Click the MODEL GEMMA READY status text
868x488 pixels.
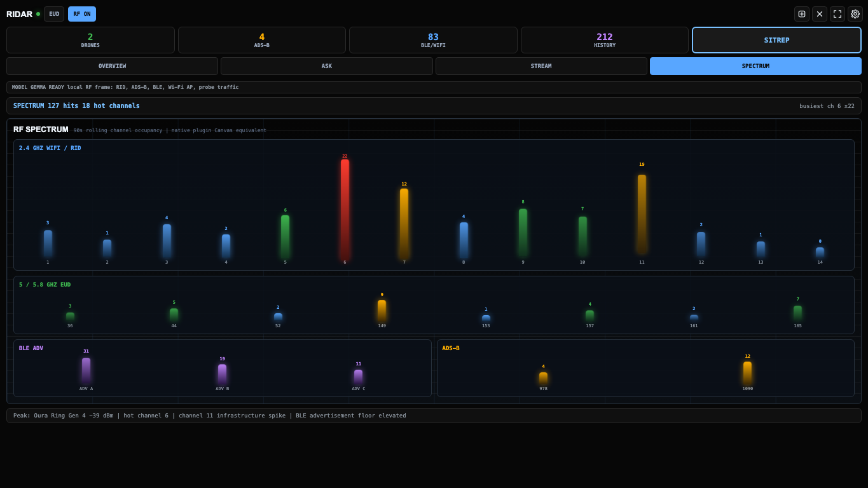pos(125,87)
